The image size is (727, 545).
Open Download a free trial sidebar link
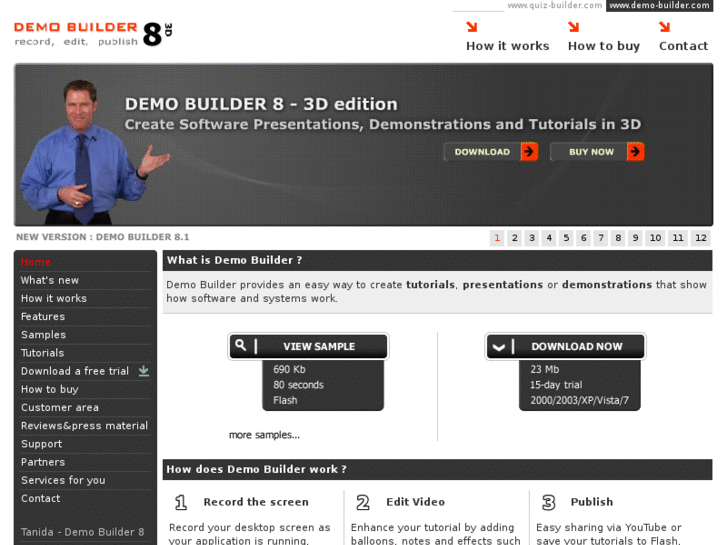[x=75, y=371]
